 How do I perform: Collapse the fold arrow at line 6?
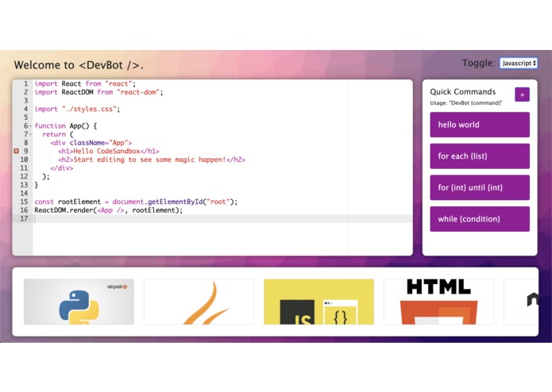click(x=31, y=126)
